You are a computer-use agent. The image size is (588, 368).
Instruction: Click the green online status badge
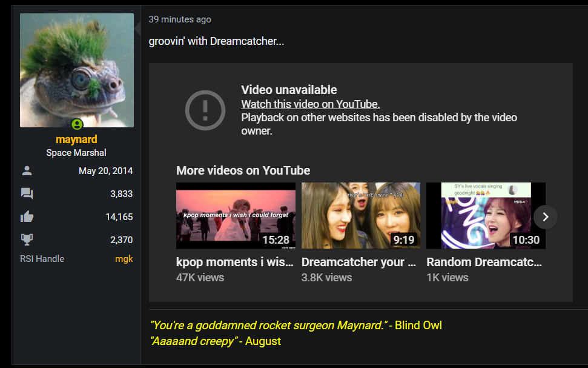pyautogui.click(x=77, y=124)
